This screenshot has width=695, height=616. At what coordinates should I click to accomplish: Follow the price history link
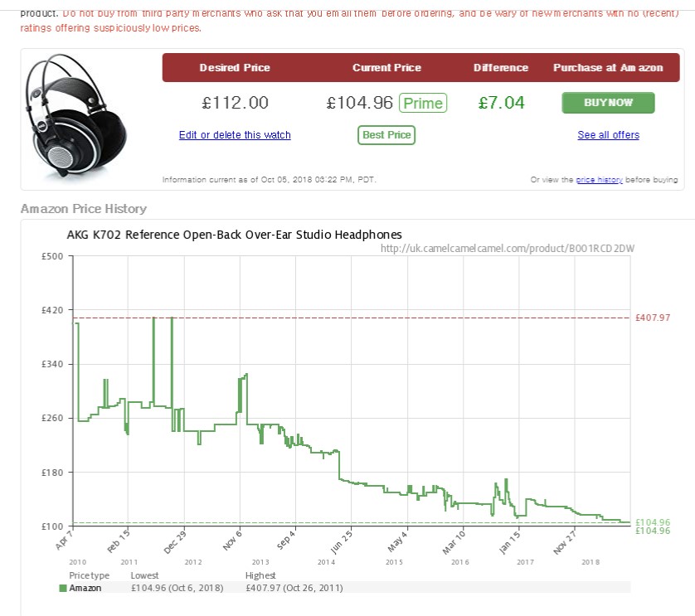coord(599,180)
